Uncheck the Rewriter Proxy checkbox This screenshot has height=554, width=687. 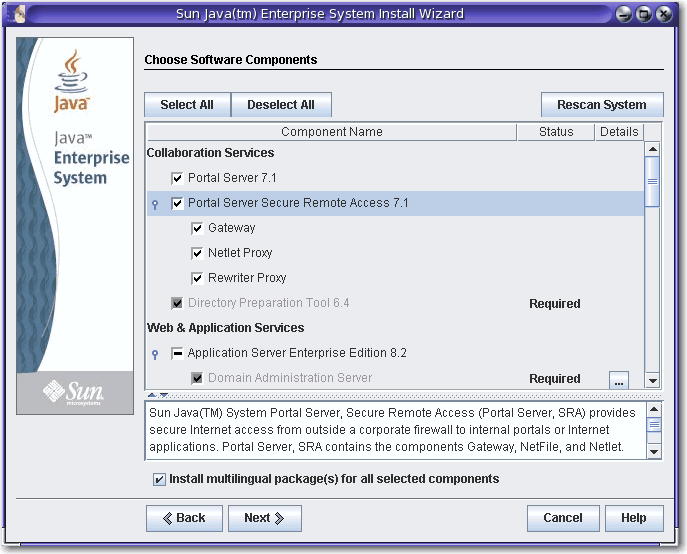tap(197, 278)
